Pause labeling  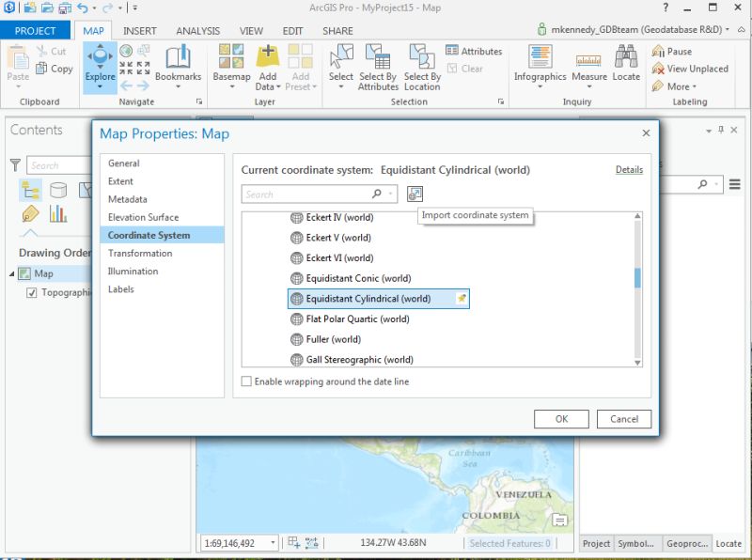click(x=671, y=51)
